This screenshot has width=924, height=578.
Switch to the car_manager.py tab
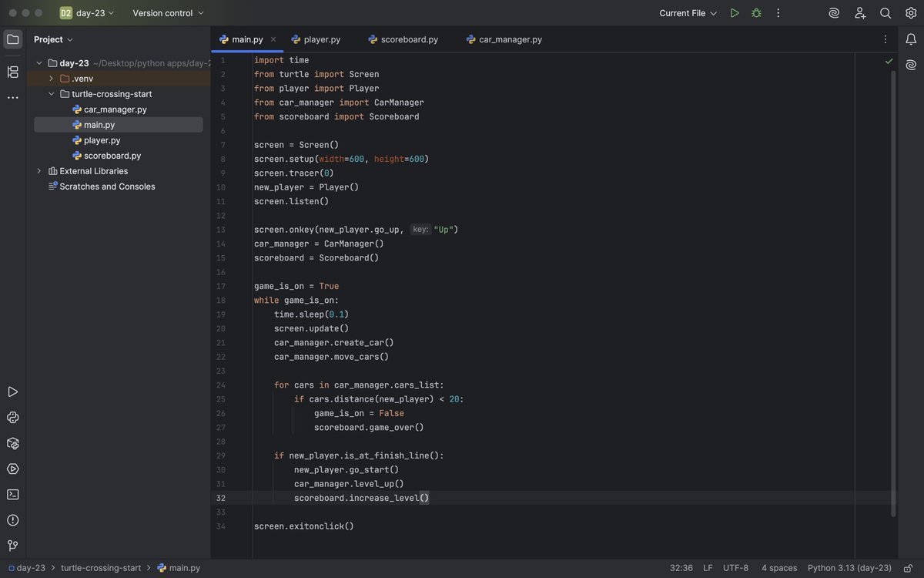504,39
